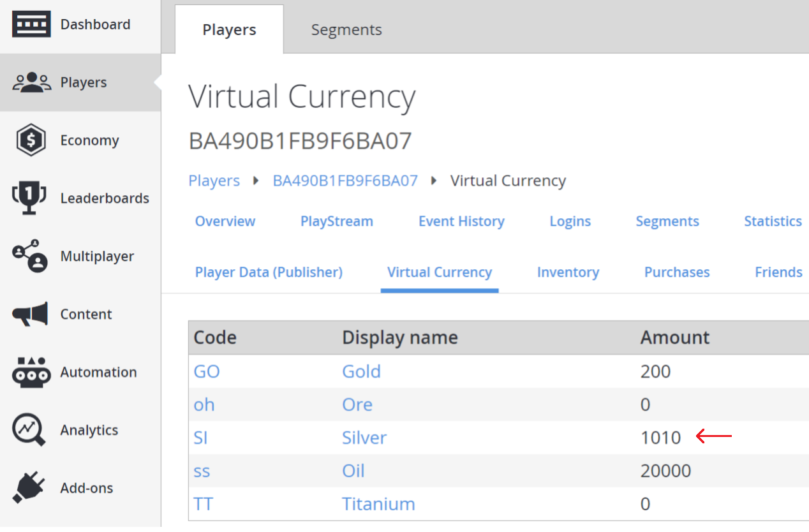Open the Purchases tab
The height and width of the screenshot is (532, 809).
pyautogui.click(x=676, y=272)
